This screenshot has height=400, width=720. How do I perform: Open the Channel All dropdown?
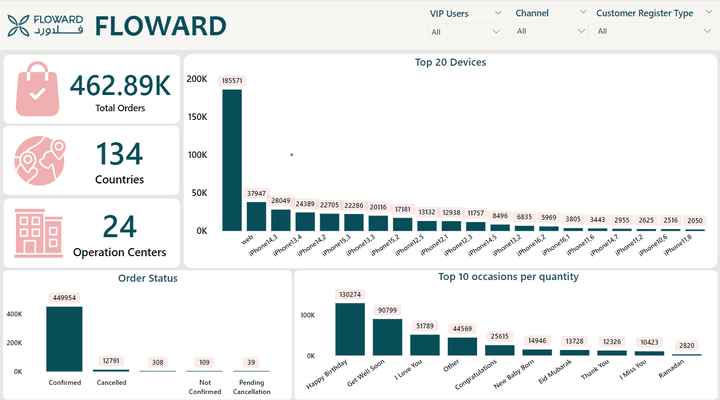pyautogui.click(x=551, y=31)
